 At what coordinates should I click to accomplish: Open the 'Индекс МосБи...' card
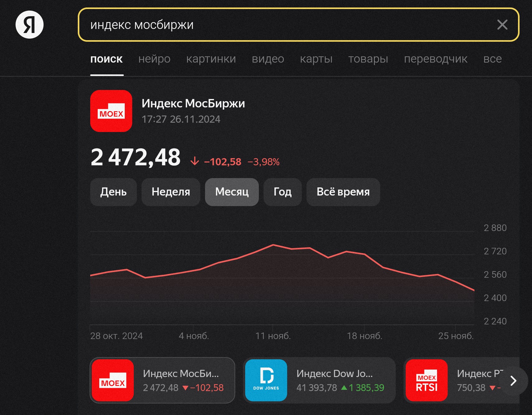click(162, 380)
